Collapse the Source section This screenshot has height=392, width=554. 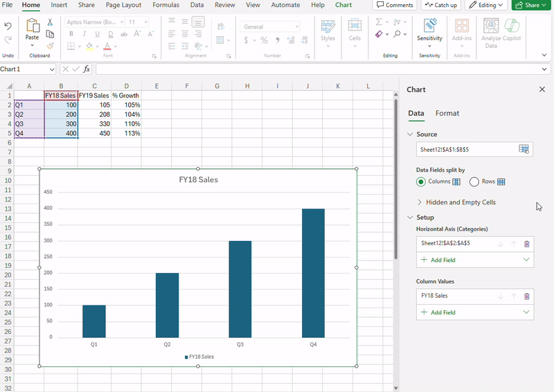[x=411, y=134]
